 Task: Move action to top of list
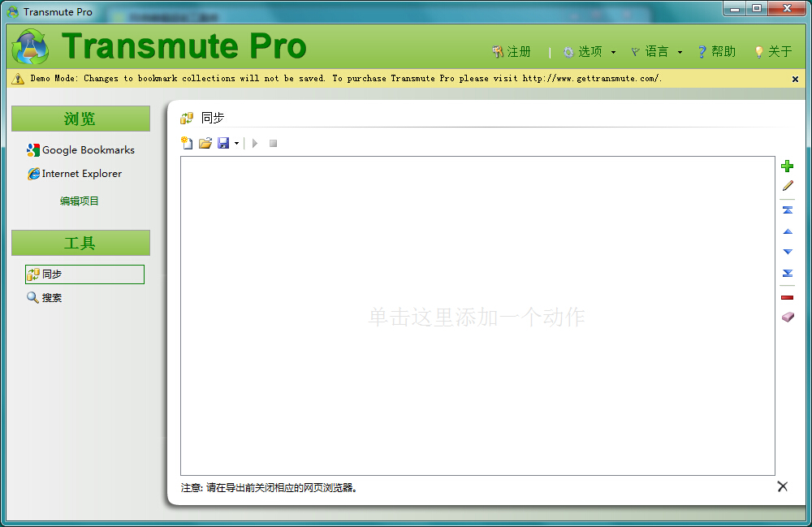coord(787,210)
